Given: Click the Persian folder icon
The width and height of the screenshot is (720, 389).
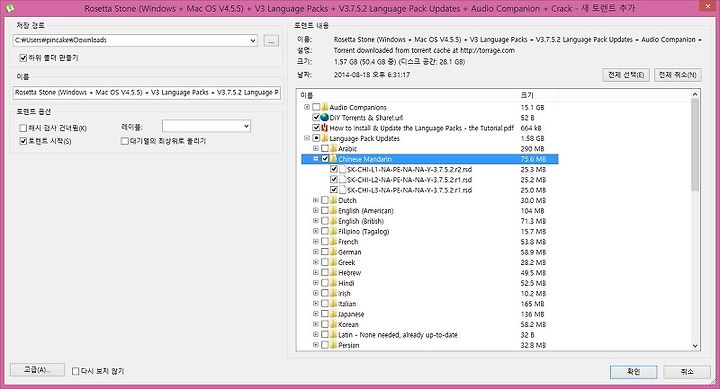Looking at the screenshot, I should (x=333, y=345).
